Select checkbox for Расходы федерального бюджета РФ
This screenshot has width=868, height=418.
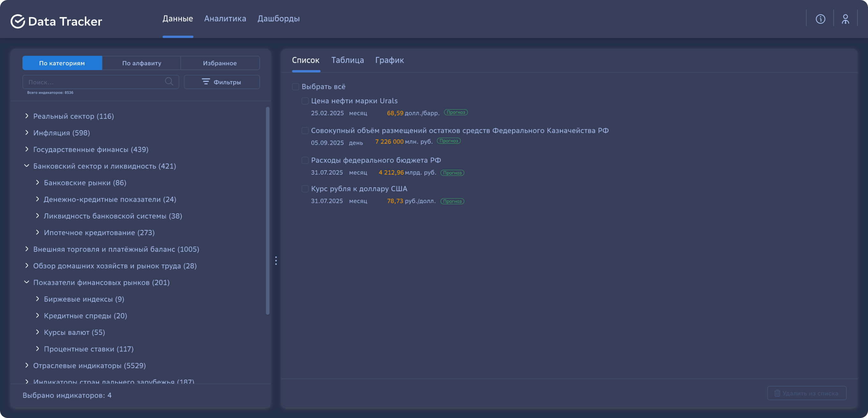coord(305,160)
